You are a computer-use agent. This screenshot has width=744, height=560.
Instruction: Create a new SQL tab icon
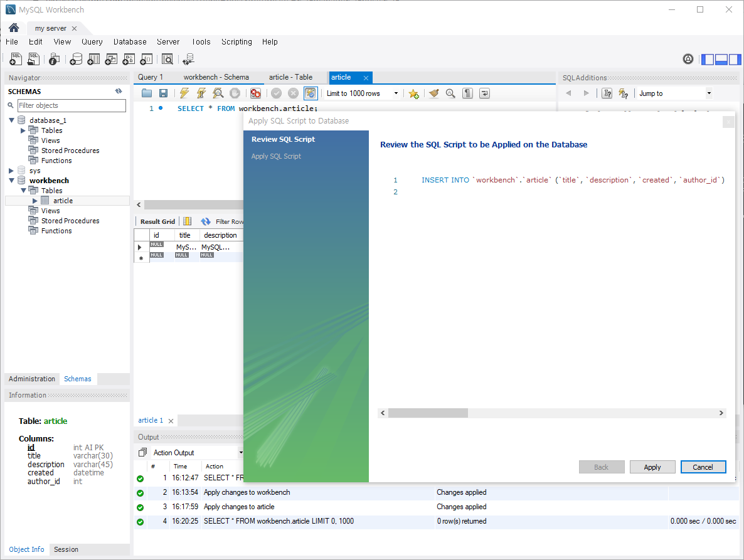[x=16, y=60]
